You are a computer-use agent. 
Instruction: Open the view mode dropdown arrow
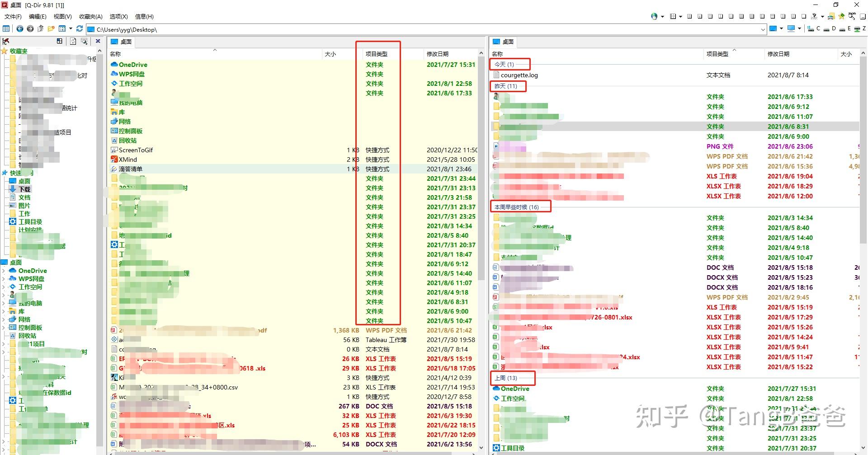point(71,29)
